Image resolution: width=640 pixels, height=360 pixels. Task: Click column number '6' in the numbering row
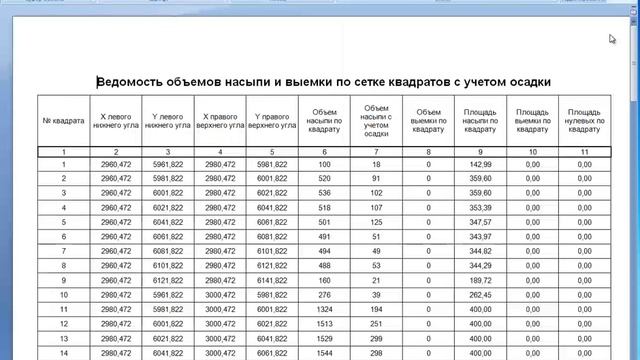coord(324,152)
